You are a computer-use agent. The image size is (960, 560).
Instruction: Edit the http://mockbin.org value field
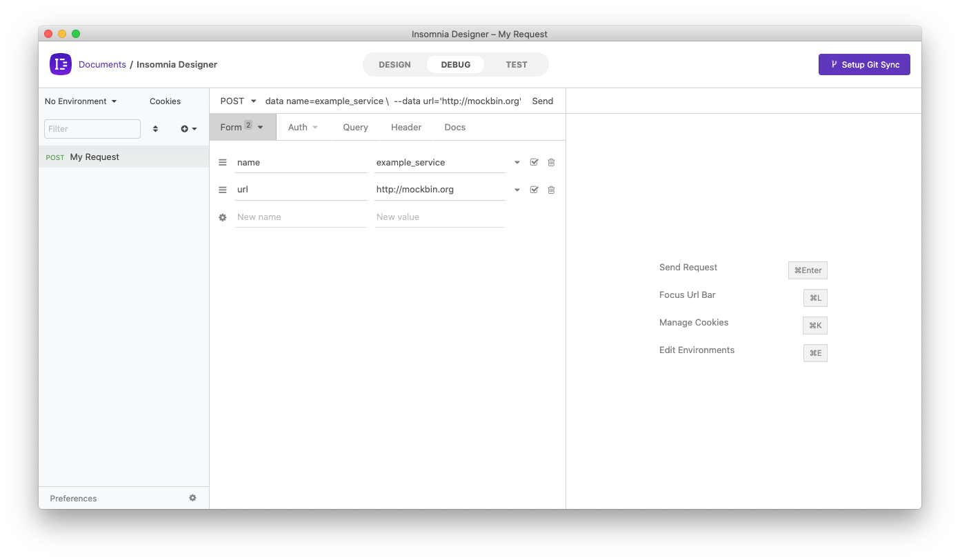(440, 190)
